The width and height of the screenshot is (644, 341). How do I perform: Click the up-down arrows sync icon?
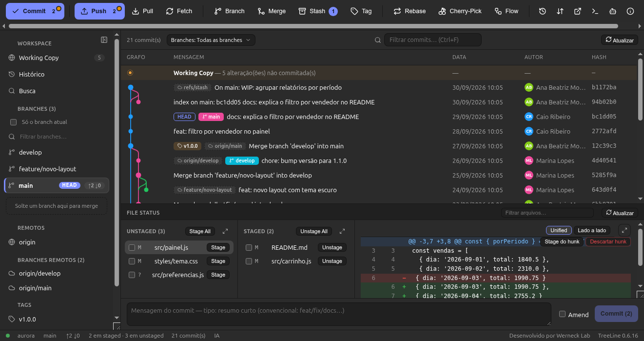560,11
